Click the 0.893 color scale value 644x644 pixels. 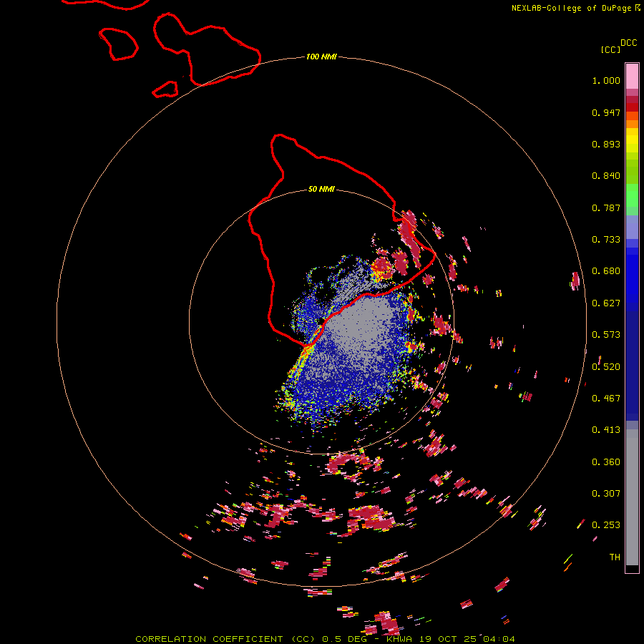click(606, 144)
